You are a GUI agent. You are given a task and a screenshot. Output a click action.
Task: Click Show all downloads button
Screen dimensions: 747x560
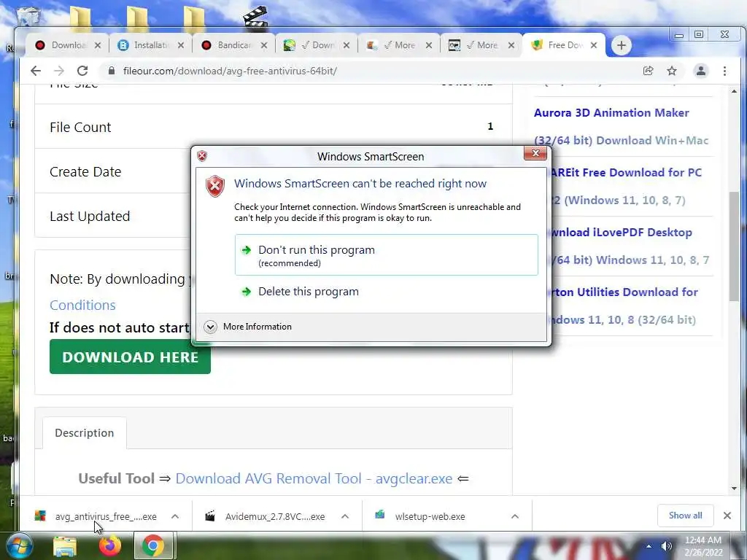pyautogui.click(x=685, y=516)
